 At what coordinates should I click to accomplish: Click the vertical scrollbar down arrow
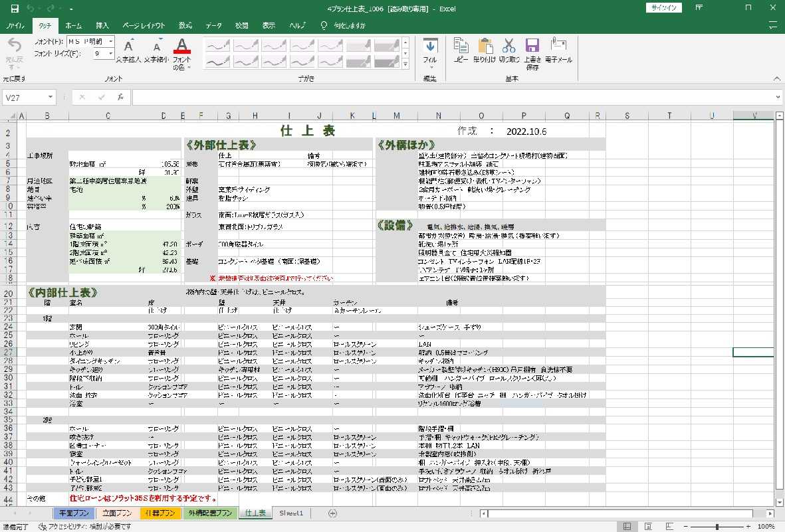pyautogui.click(x=779, y=502)
